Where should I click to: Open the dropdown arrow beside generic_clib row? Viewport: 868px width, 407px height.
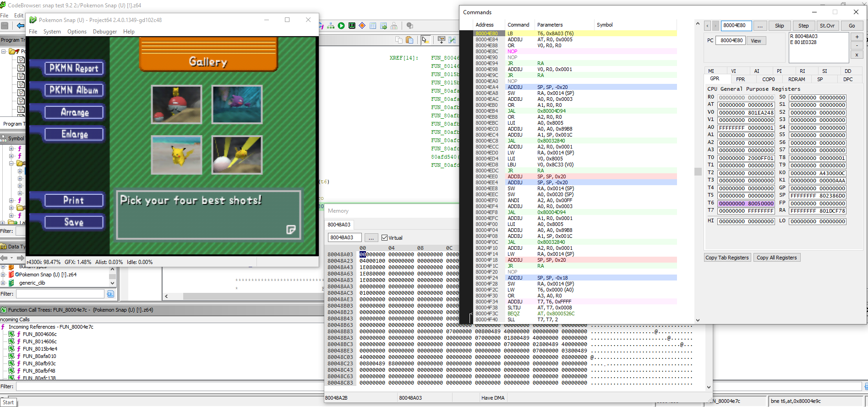112,283
